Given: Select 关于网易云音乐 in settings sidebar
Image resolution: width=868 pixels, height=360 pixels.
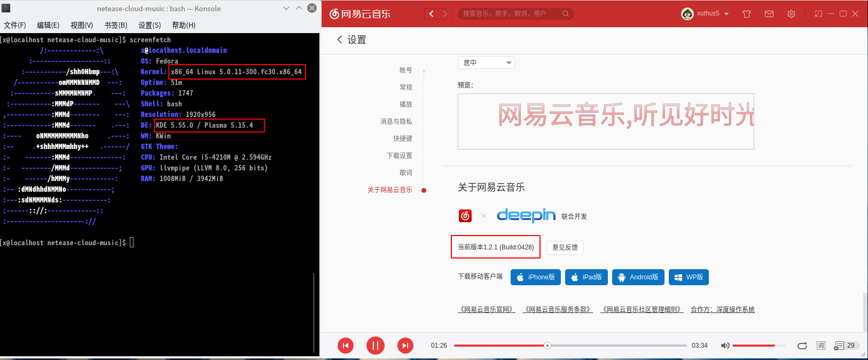Looking at the screenshot, I should (x=390, y=190).
